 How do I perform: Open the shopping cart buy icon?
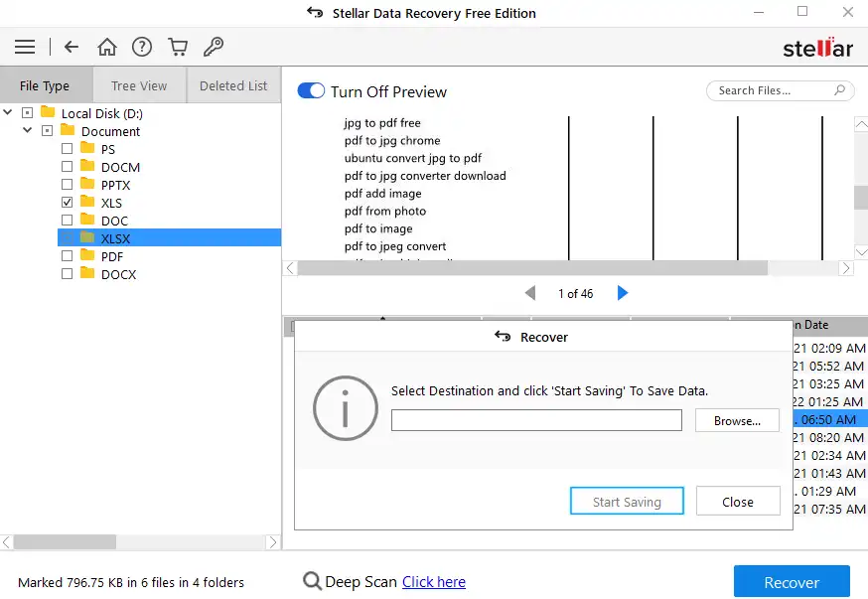(178, 47)
